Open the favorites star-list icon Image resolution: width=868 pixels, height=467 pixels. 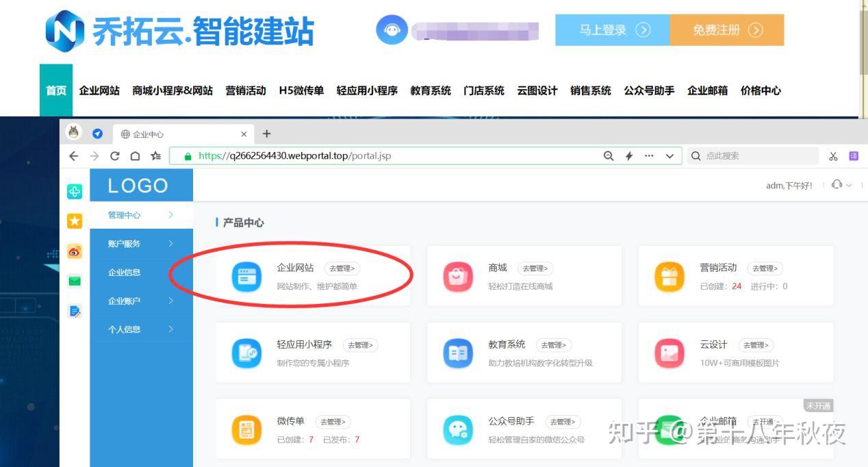point(156,156)
